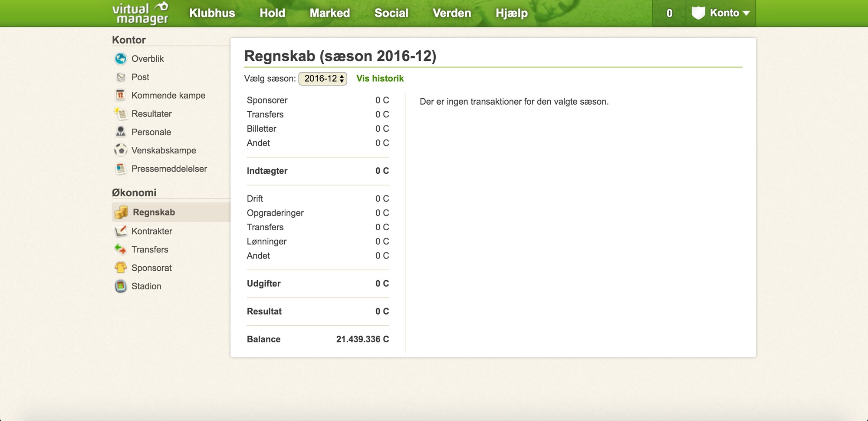The height and width of the screenshot is (421, 868).
Task: Click the globe icon next to Overblik
Action: [121, 58]
